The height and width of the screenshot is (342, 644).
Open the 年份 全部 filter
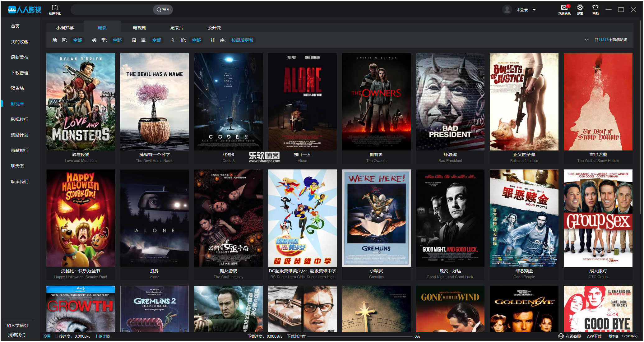(x=196, y=40)
